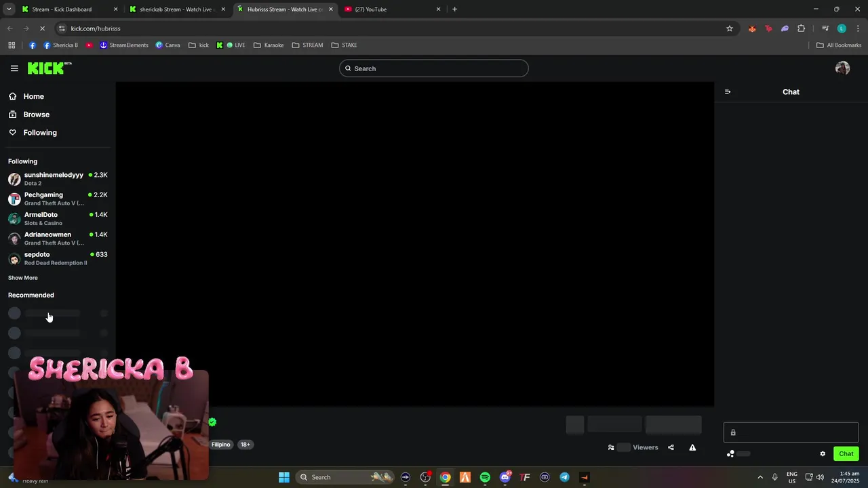Click the Kick search field
This screenshot has height=488, width=868.
click(434, 68)
